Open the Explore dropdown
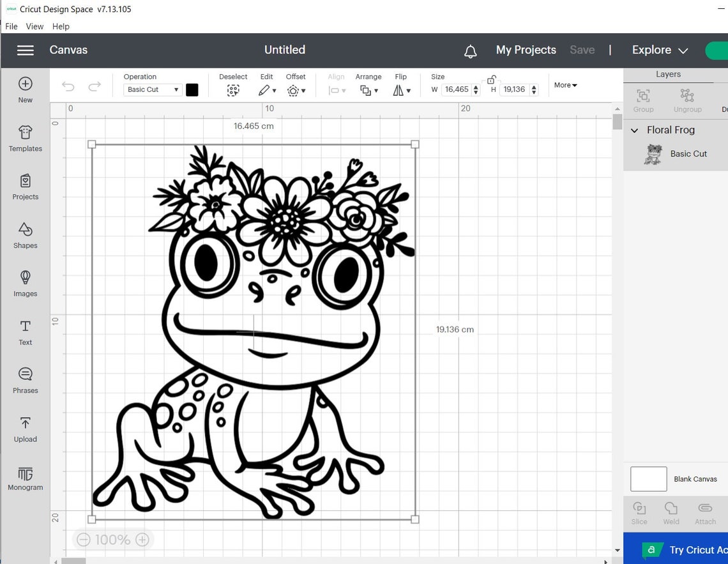 click(659, 50)
